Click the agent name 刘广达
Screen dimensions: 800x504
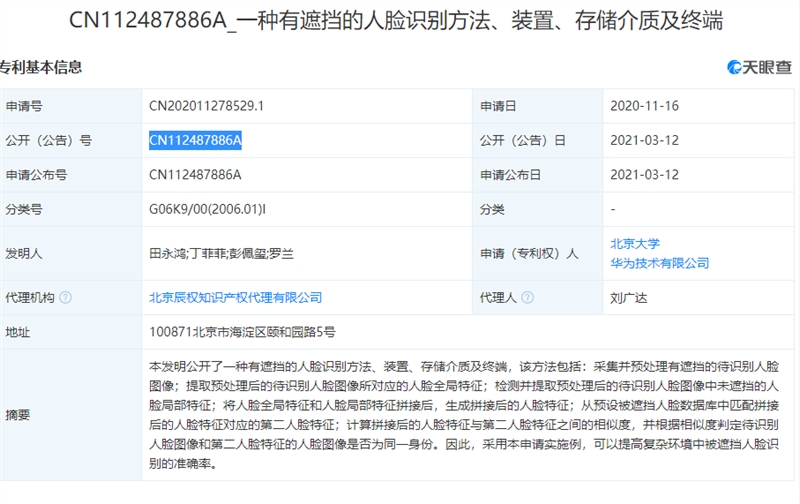tap(630, 297)
